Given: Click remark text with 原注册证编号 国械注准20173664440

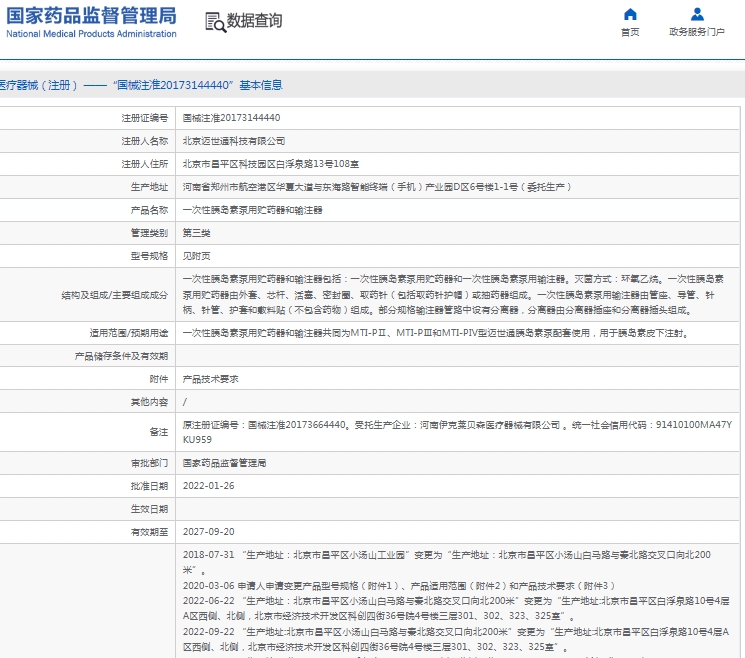Looking at the screenshot, I should pyautogui.click(x=458, y=432).
